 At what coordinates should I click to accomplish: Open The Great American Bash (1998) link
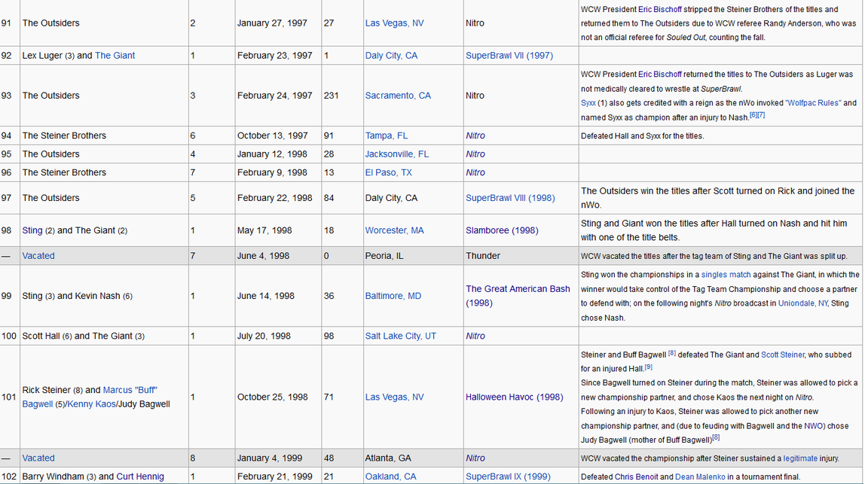click(x=518, y=296)
